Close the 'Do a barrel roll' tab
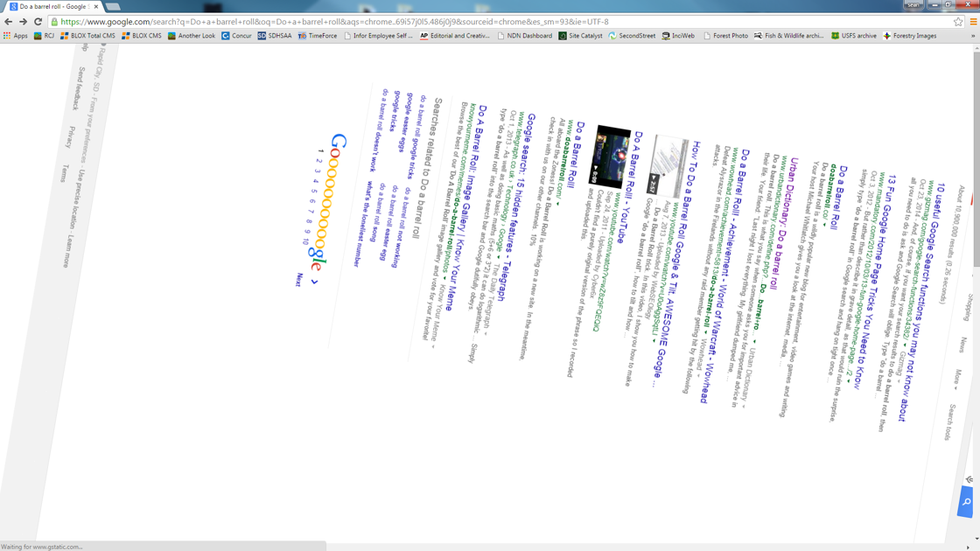Image resolution: width=980 pixels, height=551 pixels. [x=96, y=6]
